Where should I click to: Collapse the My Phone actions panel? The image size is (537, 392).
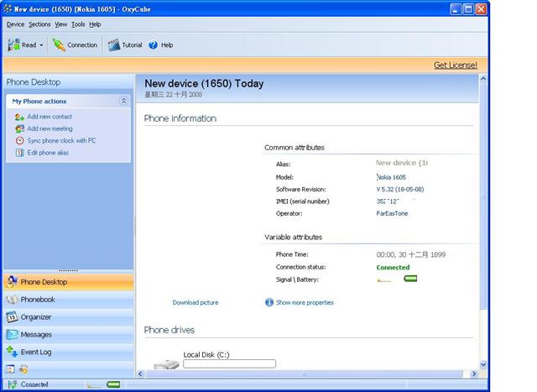[x=123, y=101]
